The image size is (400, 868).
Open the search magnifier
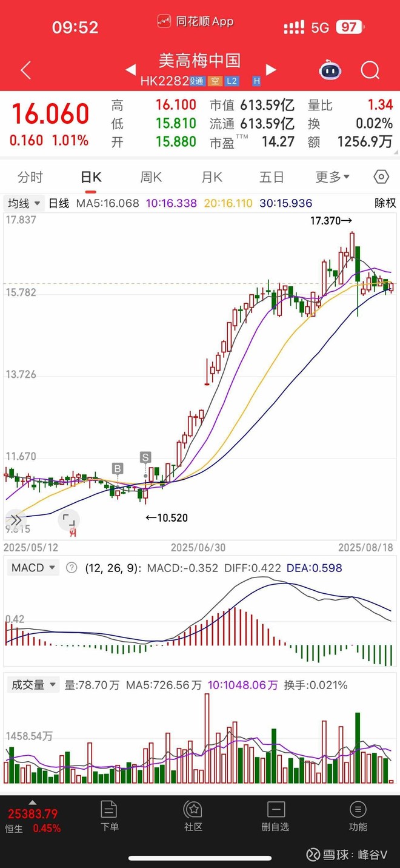[x=370, y=70]
